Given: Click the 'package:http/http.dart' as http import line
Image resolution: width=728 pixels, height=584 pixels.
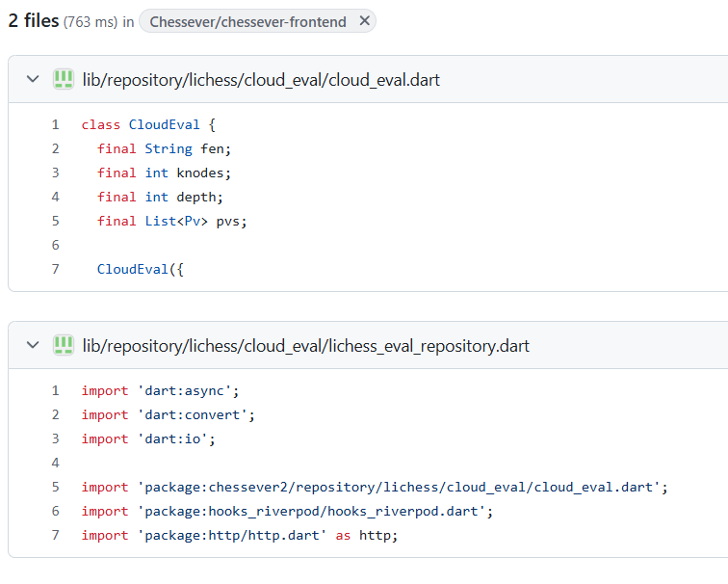Looking at the screenshot, I should pos(240,536).
